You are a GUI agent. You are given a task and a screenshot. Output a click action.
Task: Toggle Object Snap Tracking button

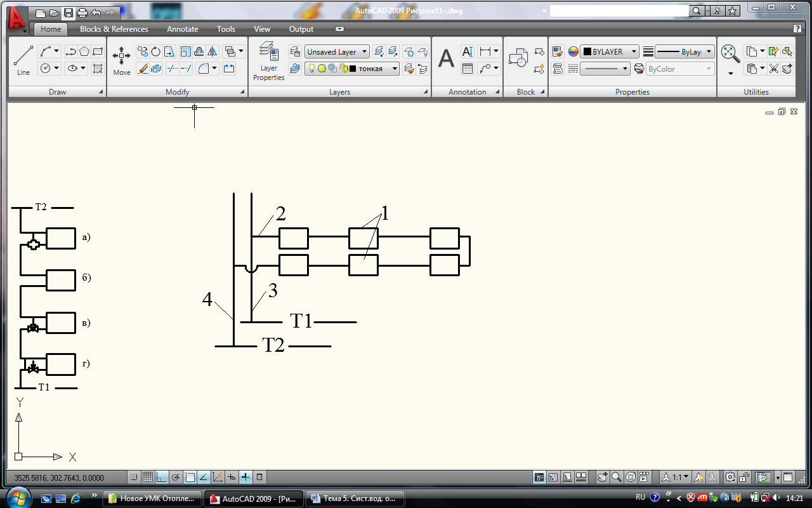click(204, 477)
